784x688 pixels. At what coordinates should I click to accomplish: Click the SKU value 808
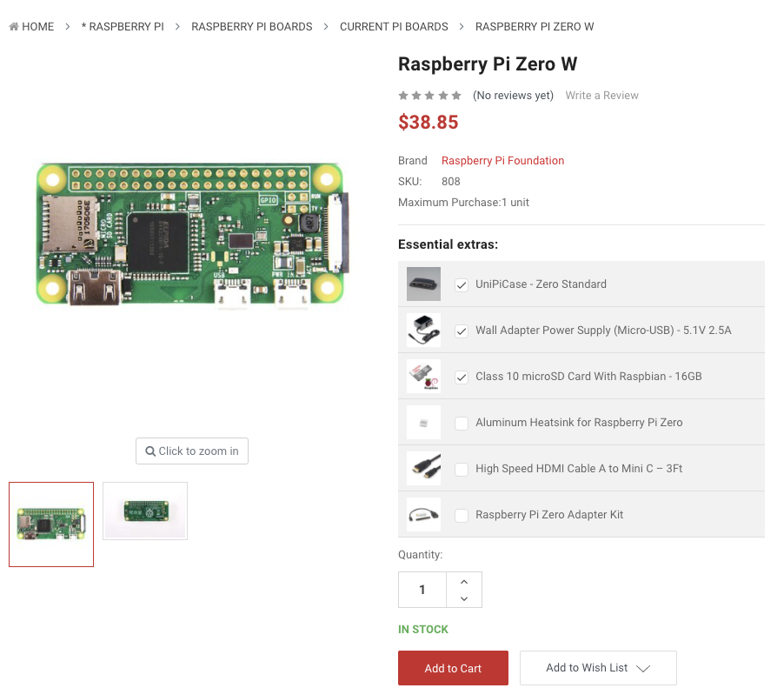click(450, 182)
